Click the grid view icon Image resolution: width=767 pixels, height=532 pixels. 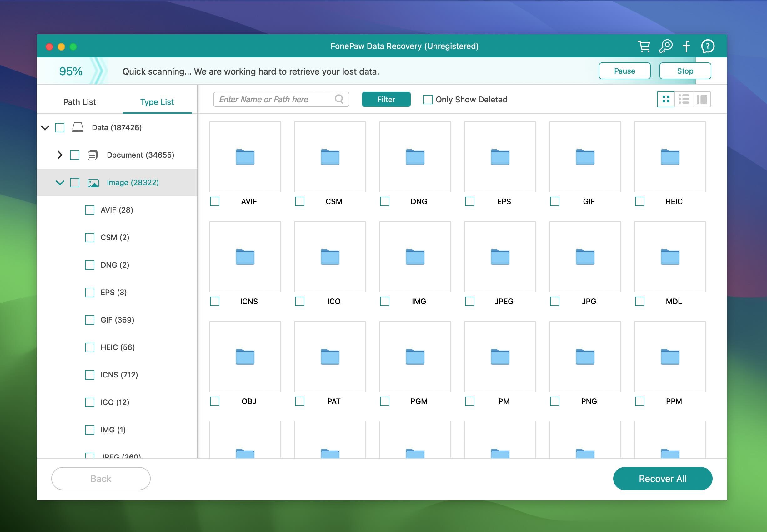[x=667, y=99]
